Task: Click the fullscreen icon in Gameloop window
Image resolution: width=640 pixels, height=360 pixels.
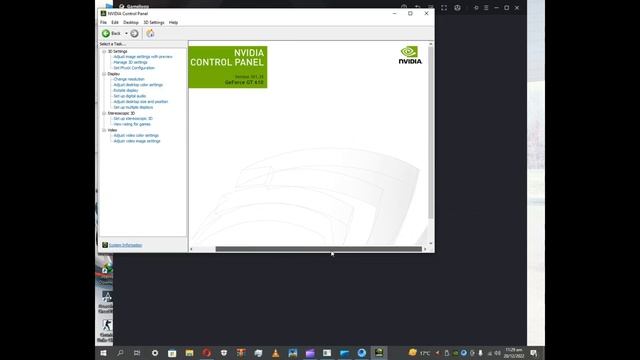Action: pyautogui.click(x=444, y=7)
